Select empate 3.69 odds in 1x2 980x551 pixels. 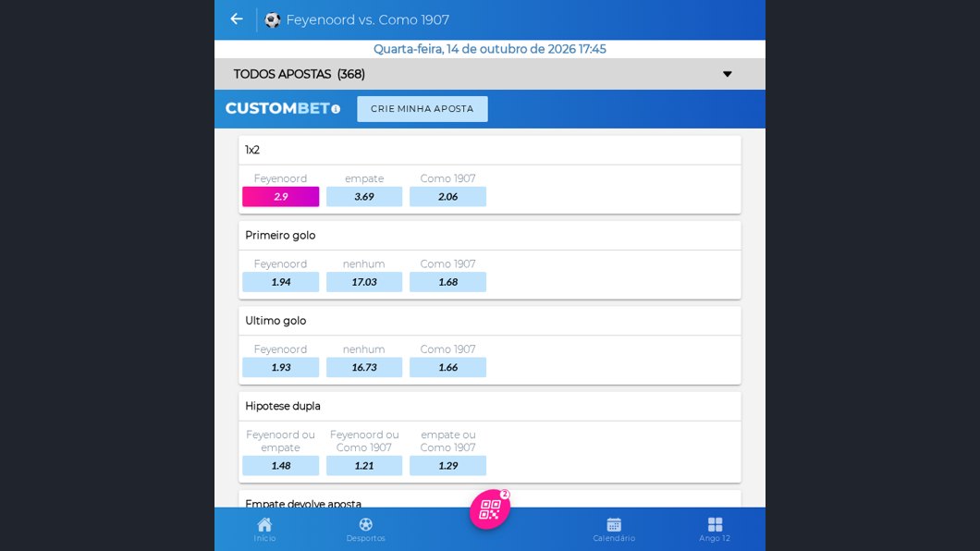point(364,197)
